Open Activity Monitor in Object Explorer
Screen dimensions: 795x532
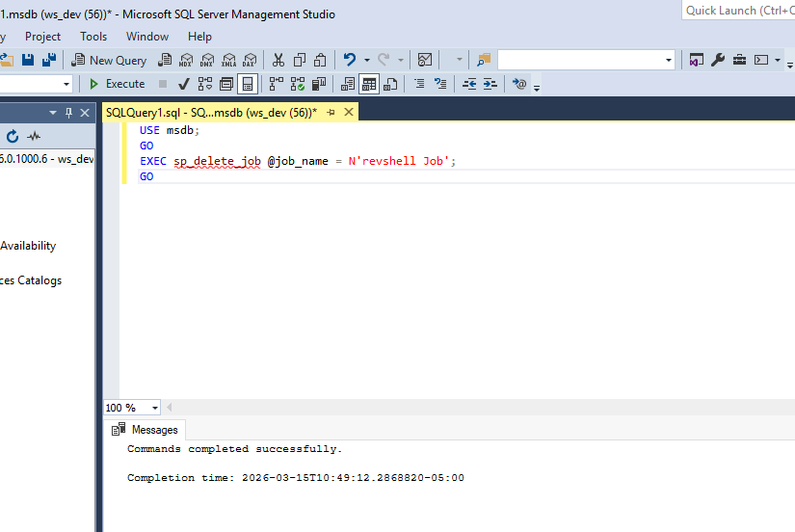34,136
